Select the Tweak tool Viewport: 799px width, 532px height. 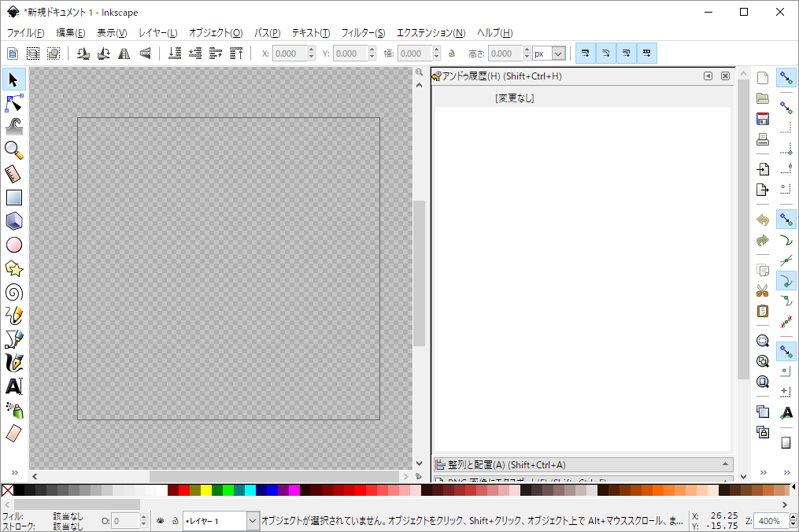tap(13, 127)
